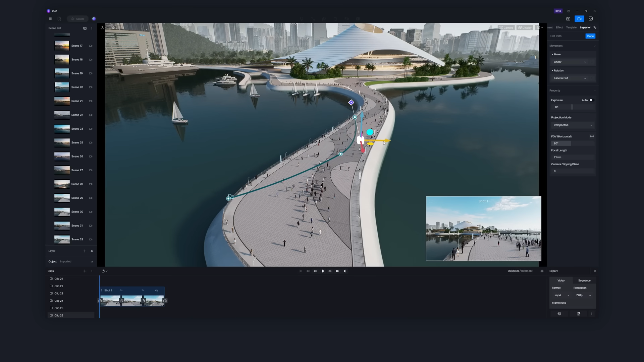Select the Video export tab

tap(561, 281)
